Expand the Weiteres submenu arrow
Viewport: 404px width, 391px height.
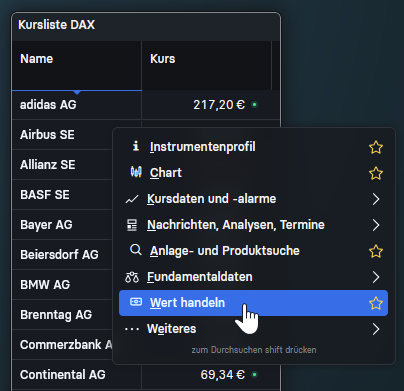[376, 329]
